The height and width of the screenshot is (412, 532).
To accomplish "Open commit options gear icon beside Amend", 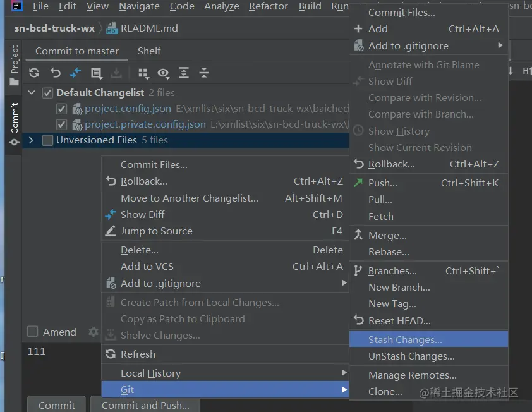I will point(94,332).
